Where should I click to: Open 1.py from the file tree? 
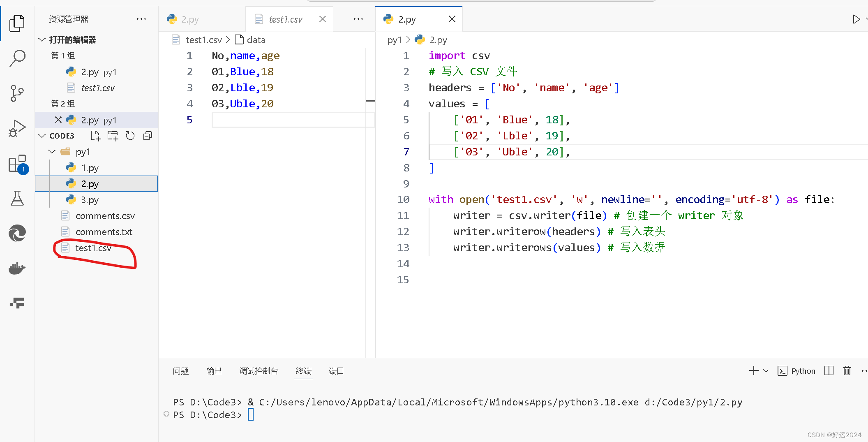pyautogui.click(x=90, y=167)
